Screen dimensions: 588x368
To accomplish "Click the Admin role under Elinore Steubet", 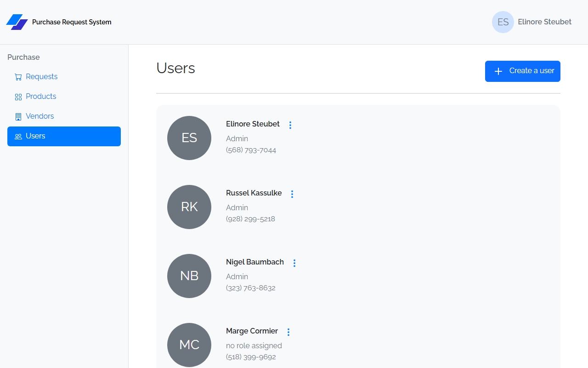I will click(x=237, y=138).
